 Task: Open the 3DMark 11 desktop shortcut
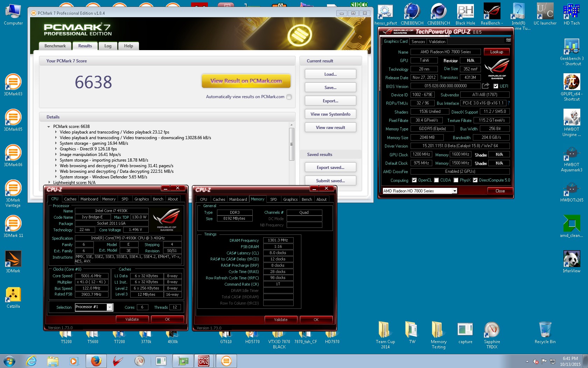(x=13, y=227)
